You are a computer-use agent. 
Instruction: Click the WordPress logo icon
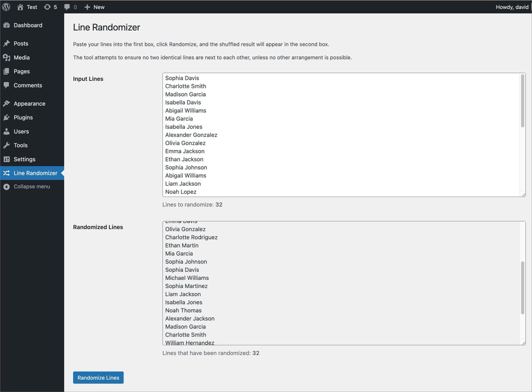6,7
